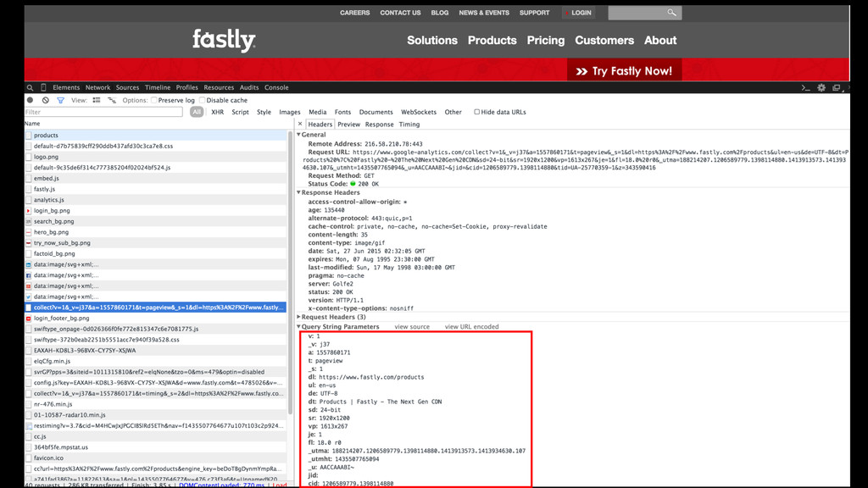
Task: Click the icon next to login_footer_bg.png
Action: tap(28, 319)
